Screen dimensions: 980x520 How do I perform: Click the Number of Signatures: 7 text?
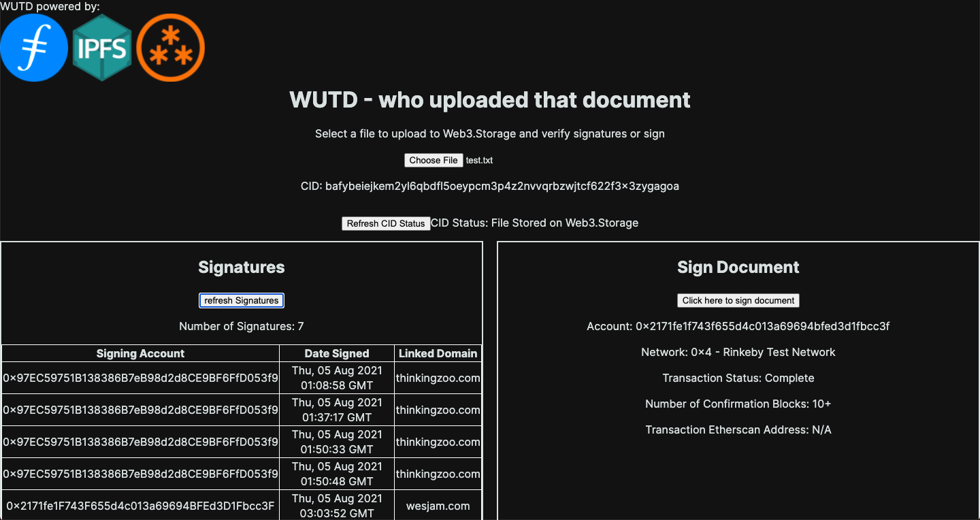pos(242,327)
